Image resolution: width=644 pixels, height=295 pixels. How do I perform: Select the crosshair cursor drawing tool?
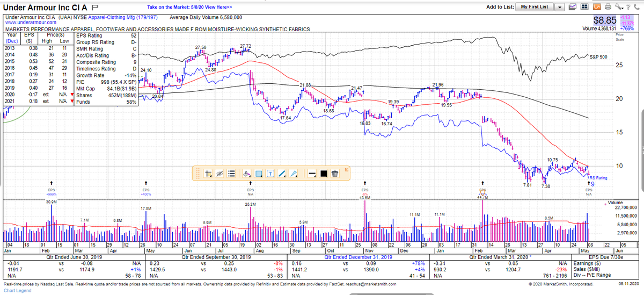(x=208, y=173)
